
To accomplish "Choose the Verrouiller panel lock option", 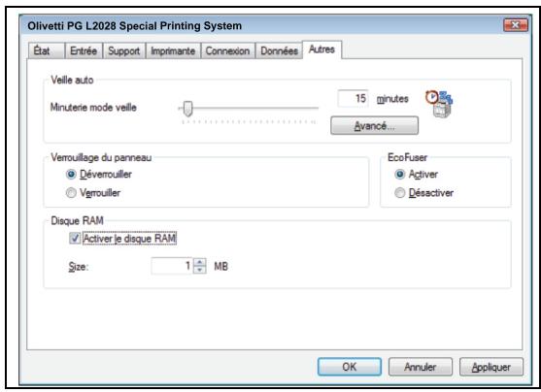I will click(x=71, y=192).
